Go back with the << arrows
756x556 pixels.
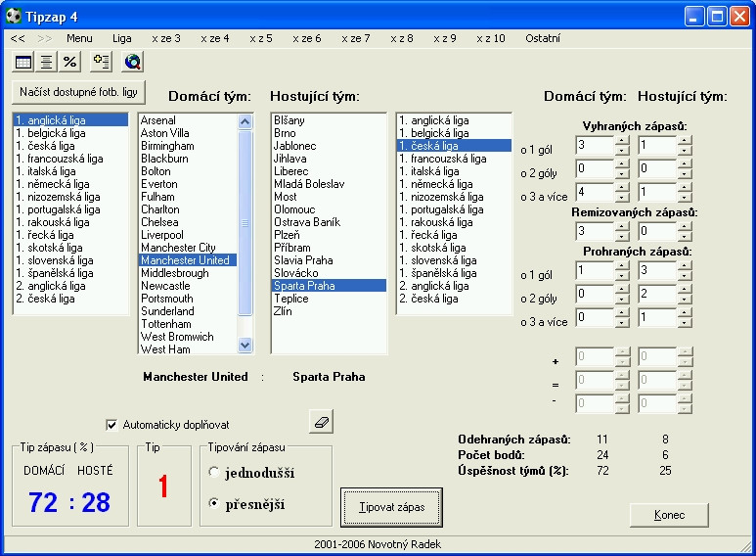18,38
